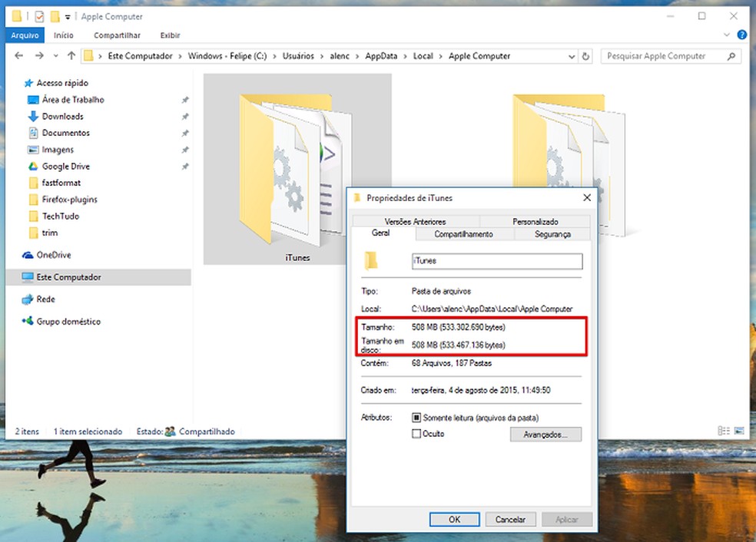Open the Início ribbon tab
This screenshot has height=542, width=756.
pos(63,35)
